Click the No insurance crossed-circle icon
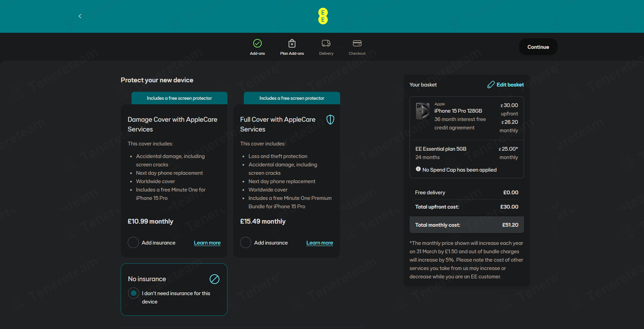Viewport: 644px width, 329px height. [214, 279]
